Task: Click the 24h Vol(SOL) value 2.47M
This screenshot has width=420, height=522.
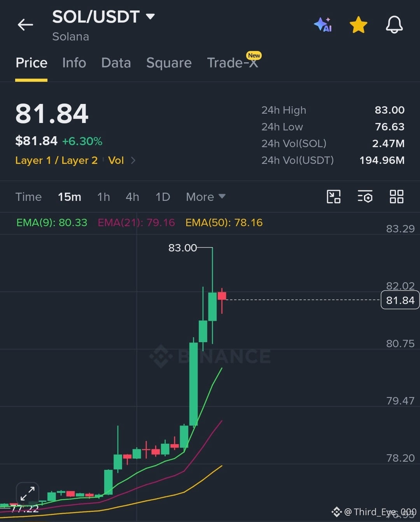Action: tap(388, 144)
